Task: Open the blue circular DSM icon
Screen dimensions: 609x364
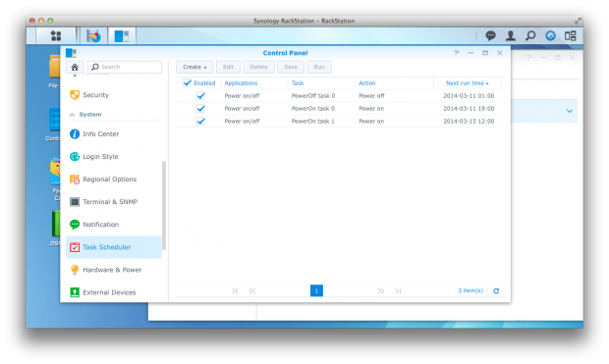Action: pyautogui.click(x=550, y=35)
